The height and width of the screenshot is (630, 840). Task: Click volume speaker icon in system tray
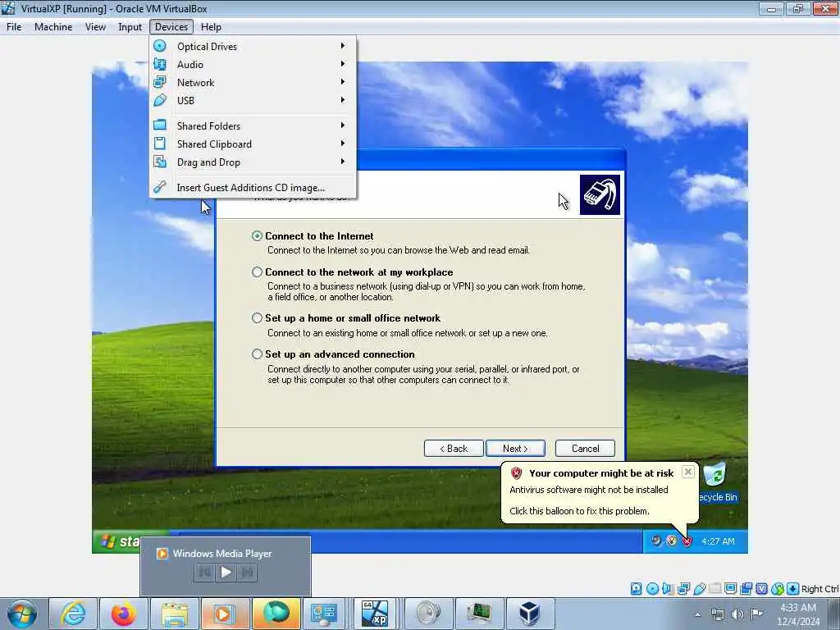[x=737, y=614]
